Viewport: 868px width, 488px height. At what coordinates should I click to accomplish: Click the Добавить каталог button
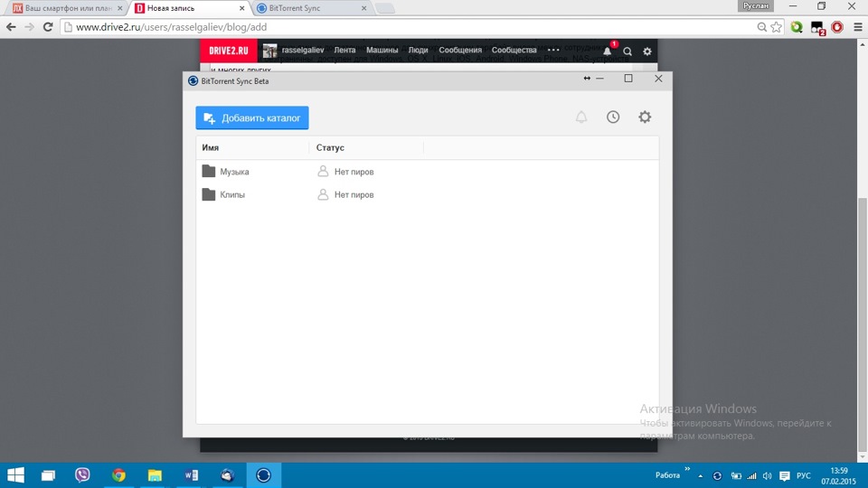[252, 117]
